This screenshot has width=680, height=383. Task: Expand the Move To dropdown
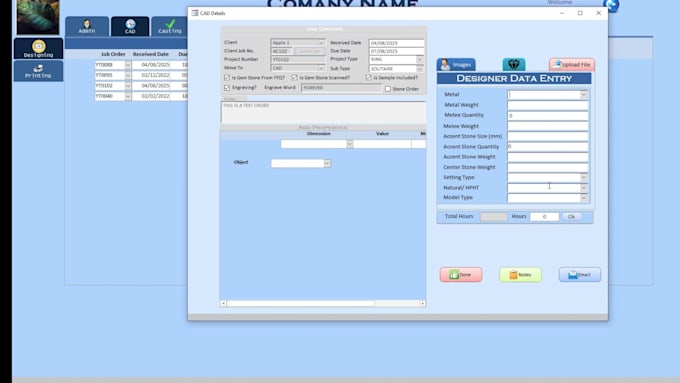pyautogui.click(x=321, y=68)
